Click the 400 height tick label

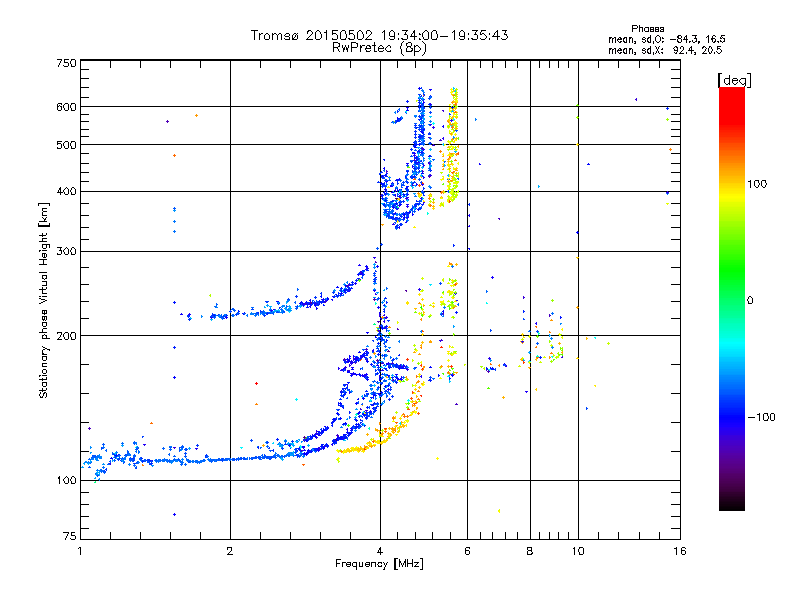(x=67, y=191)
